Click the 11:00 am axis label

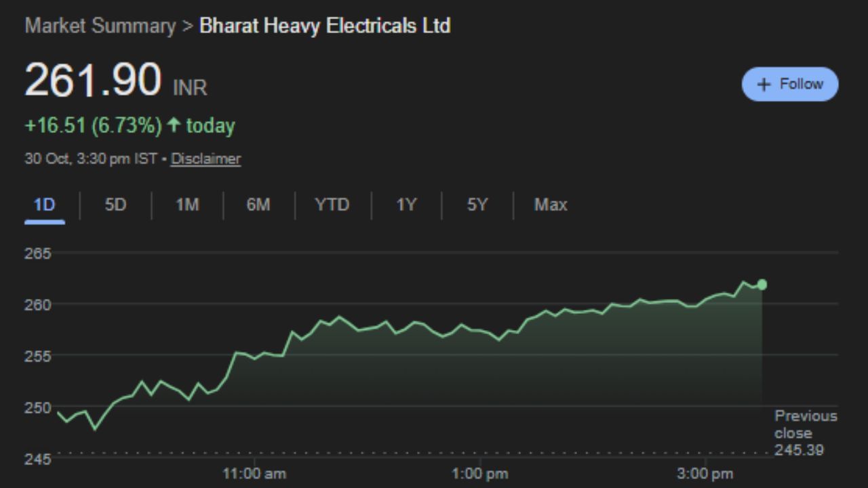pyautogui.click(x=254, y=474)
